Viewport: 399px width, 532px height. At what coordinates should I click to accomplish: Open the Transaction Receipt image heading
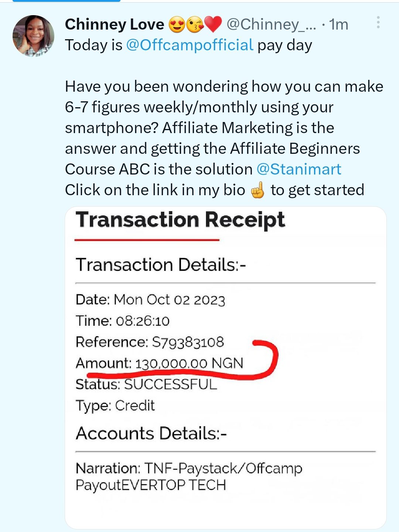[180, 220]
